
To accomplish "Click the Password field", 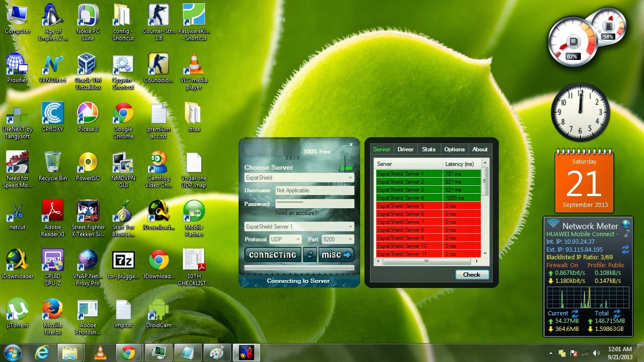I will (314, 204).
